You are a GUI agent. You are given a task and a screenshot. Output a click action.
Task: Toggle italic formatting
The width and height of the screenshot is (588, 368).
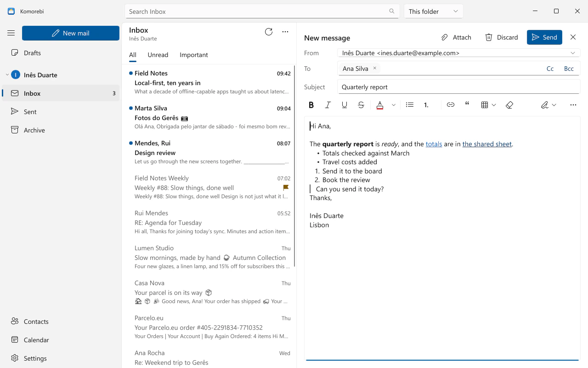328,105
